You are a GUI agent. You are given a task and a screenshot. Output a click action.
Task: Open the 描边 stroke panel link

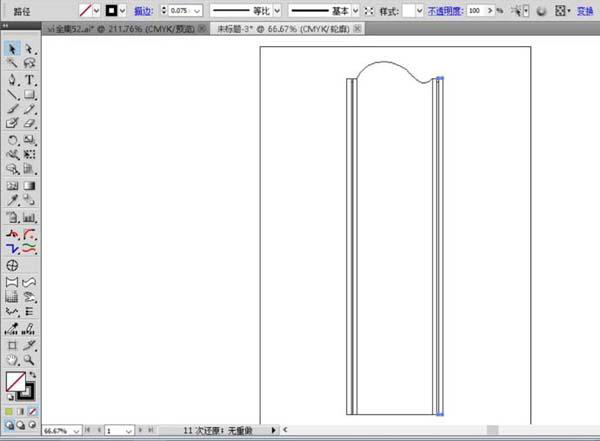click(143, 11)
